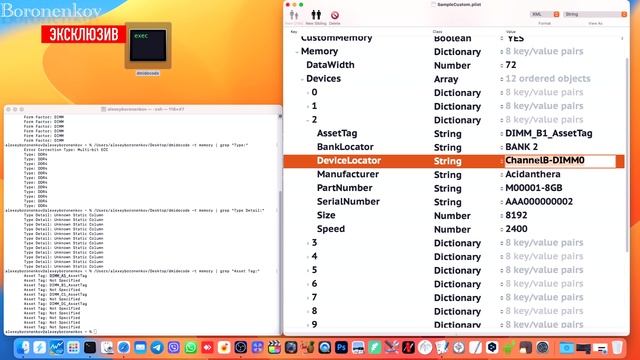Expand device 4 dictionary
This screenshot has width=640, height=360.
[308, 257]
